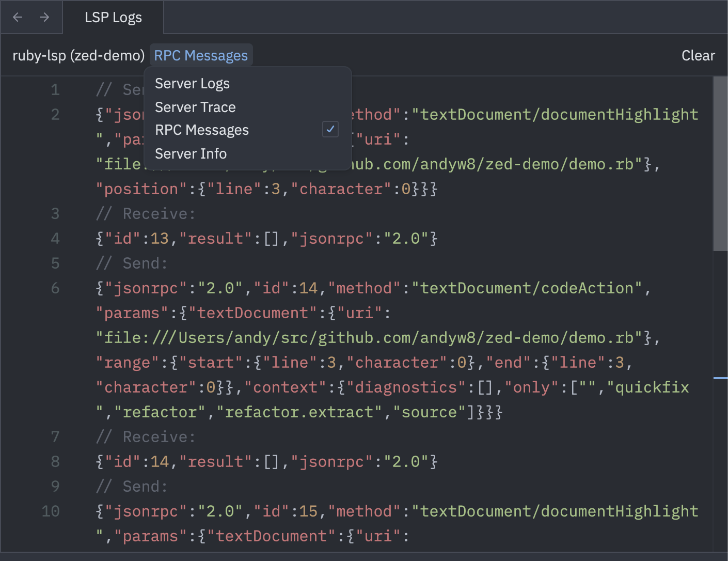Switch to the LSP Logs tab
This screenshot has width=728, height=561.
pos(113,17)
